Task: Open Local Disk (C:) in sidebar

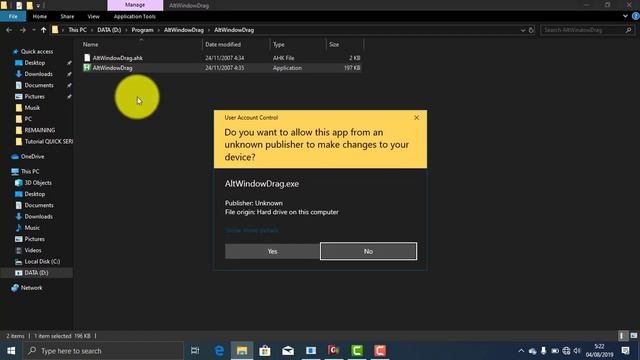Action: [x=42, y=262]
